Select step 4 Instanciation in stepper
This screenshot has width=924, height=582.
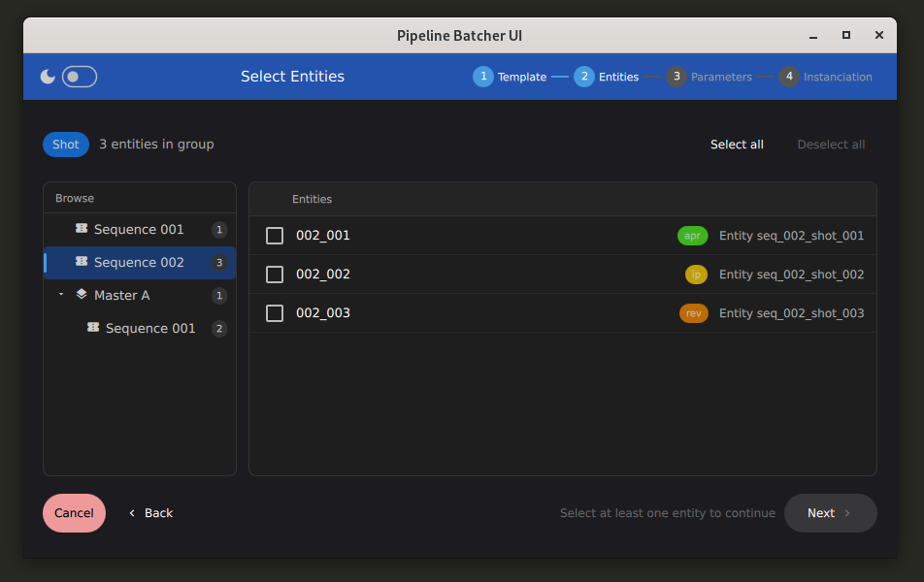825,77
